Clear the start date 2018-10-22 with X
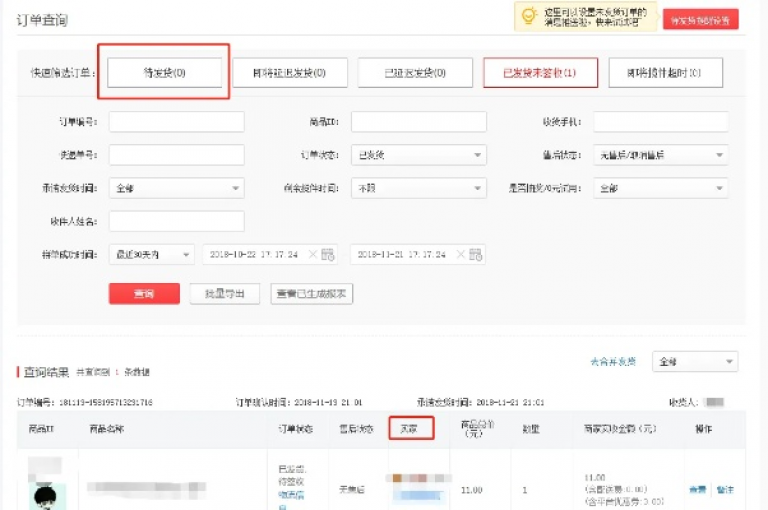Image resolution: width=768 pixels, height=510 pixels. tap(312, 254)
